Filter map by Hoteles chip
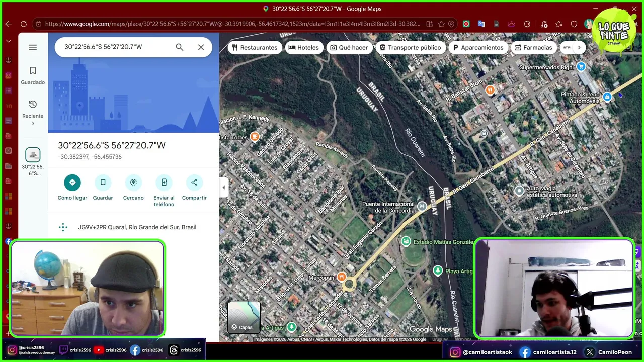 point(304,47)
